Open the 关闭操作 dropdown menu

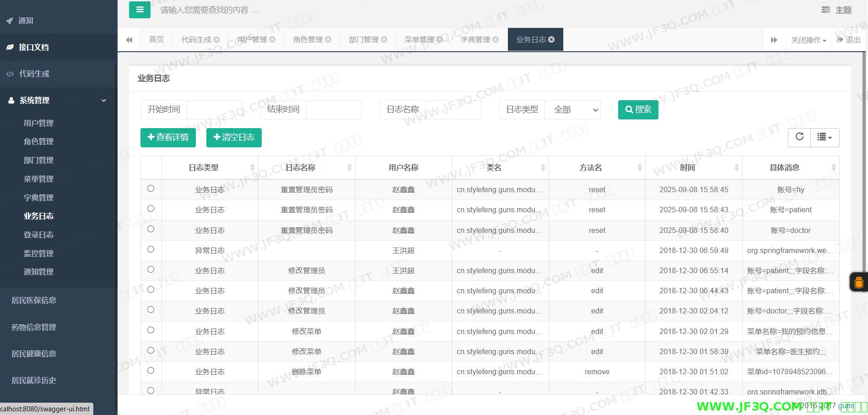(809, 40)
